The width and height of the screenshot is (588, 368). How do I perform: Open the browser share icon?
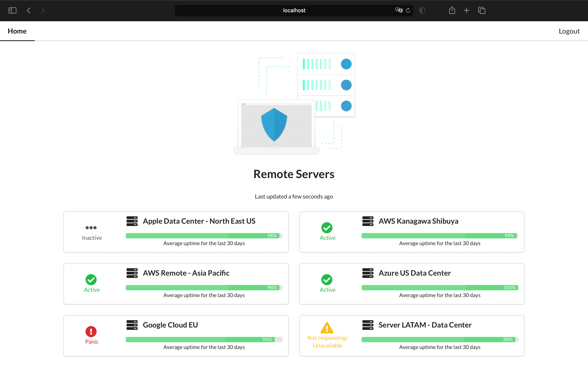[452, 10]
